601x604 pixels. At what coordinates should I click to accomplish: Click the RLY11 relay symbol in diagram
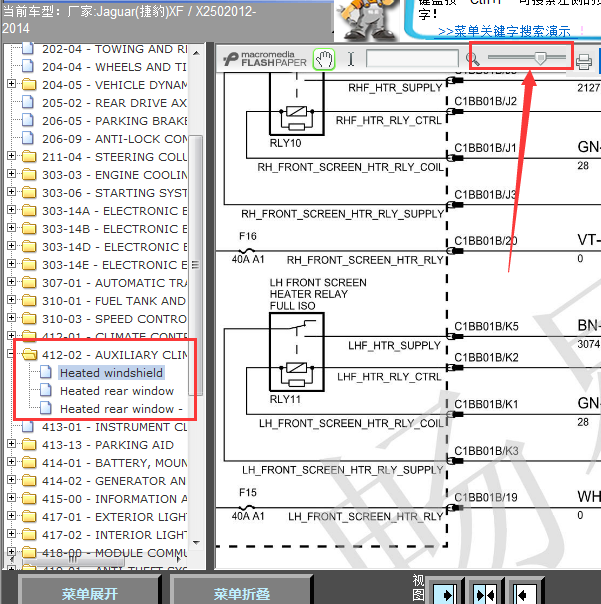pyautogui.click(x=297, y=352)
